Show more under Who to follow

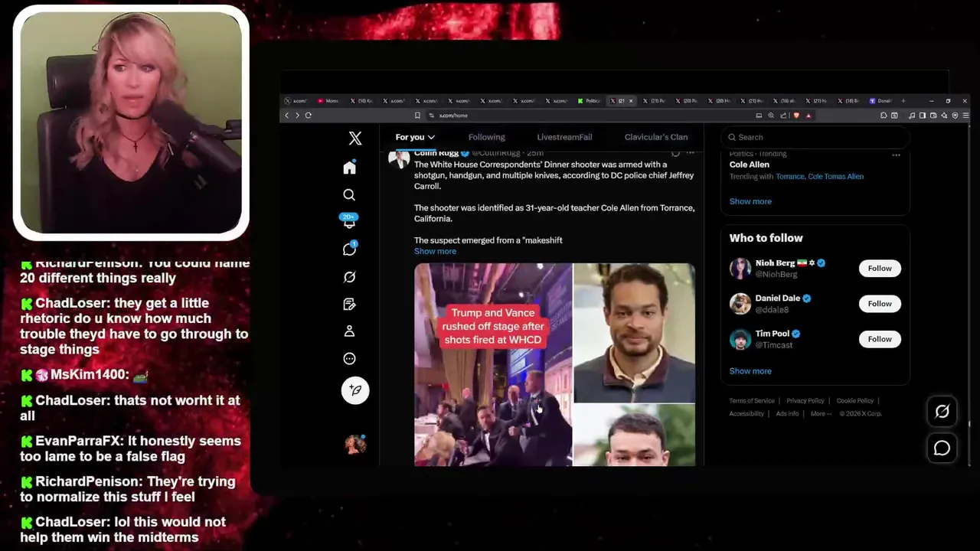750,371
